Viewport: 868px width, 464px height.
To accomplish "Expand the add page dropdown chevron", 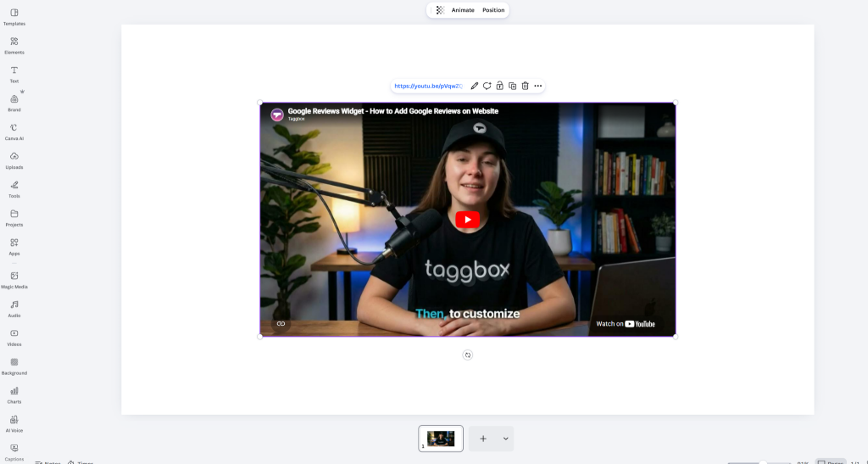I will [505, 439].
